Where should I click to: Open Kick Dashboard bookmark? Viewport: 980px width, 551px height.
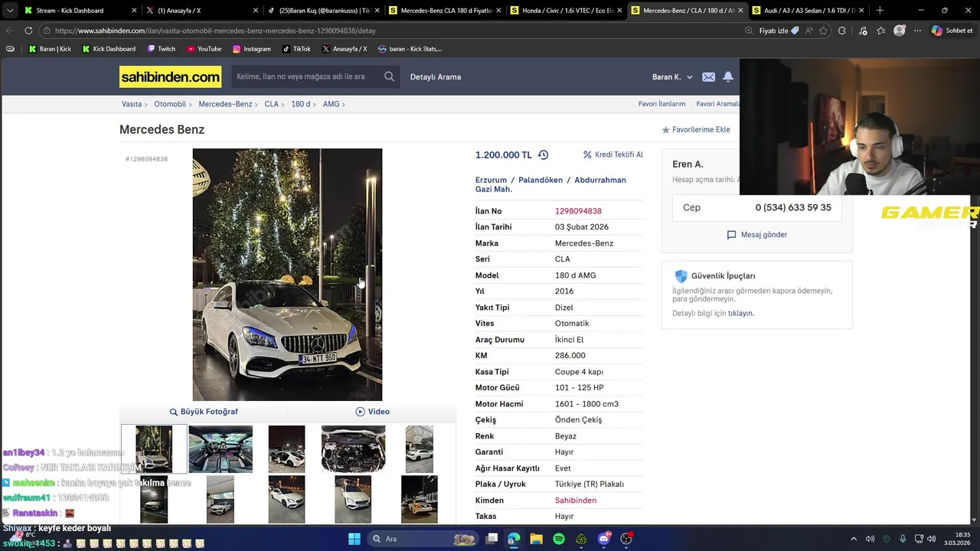click(x=108, y=49)
